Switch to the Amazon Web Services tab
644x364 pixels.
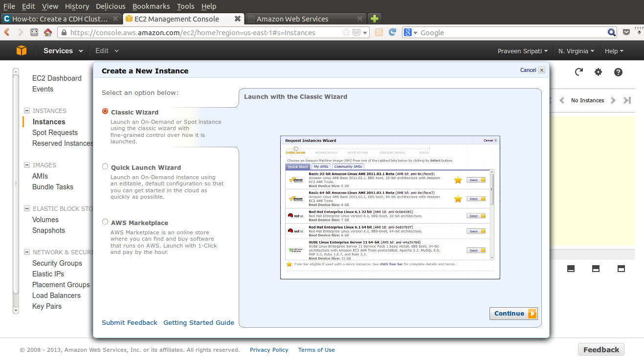pos(305,19)
